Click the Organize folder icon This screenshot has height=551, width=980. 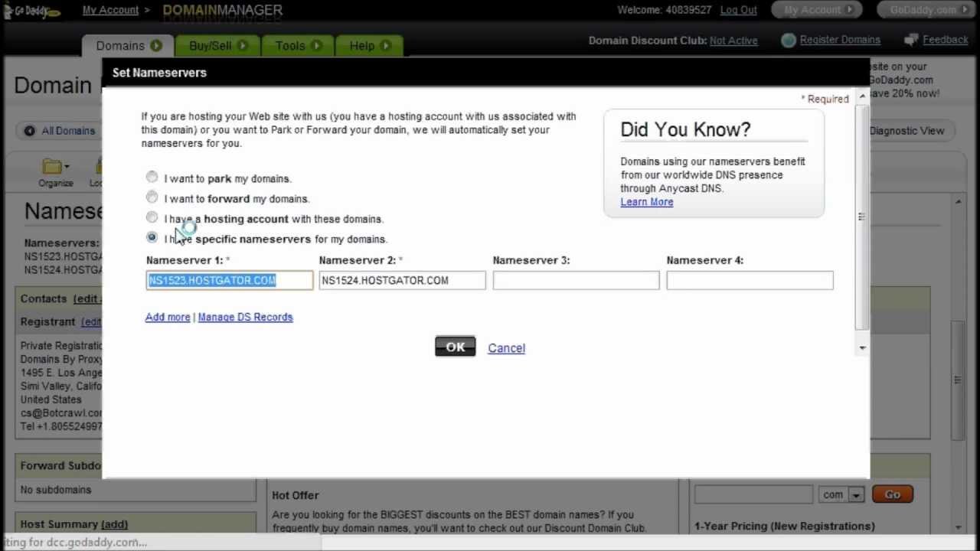54,166
